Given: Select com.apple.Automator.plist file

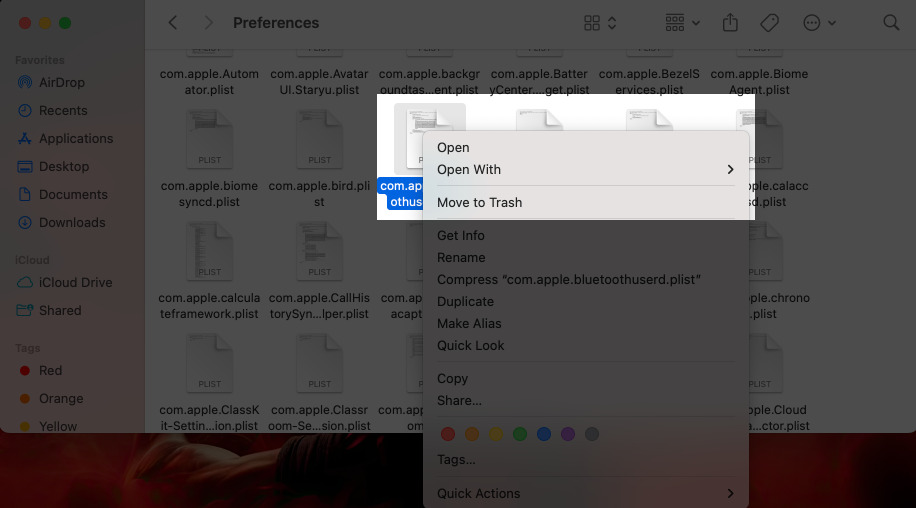Looking at the screenshot, I should (209, 82).
